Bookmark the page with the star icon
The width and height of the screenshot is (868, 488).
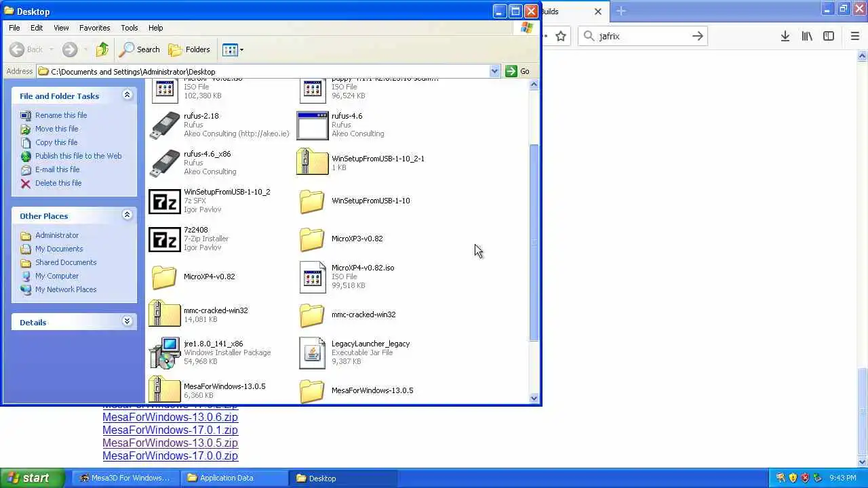[561, 36]
